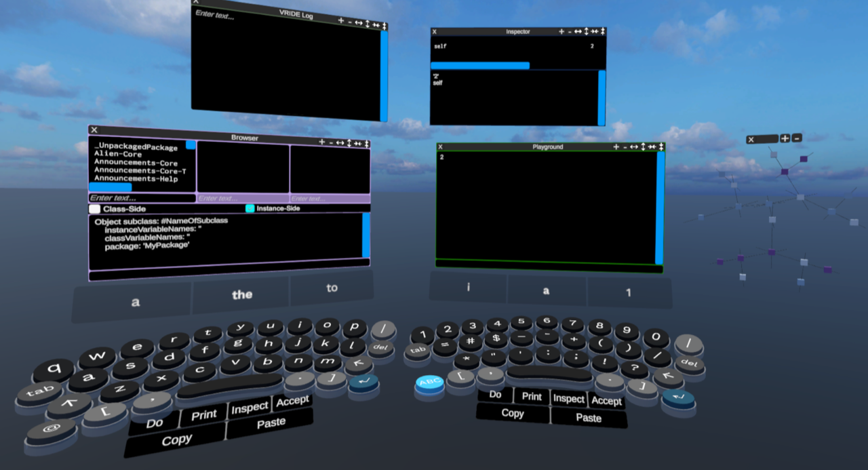The width and height of the screenshot is (868, 470).
Task: Toggle the Instance-Side checkbox
Action: 250,209
